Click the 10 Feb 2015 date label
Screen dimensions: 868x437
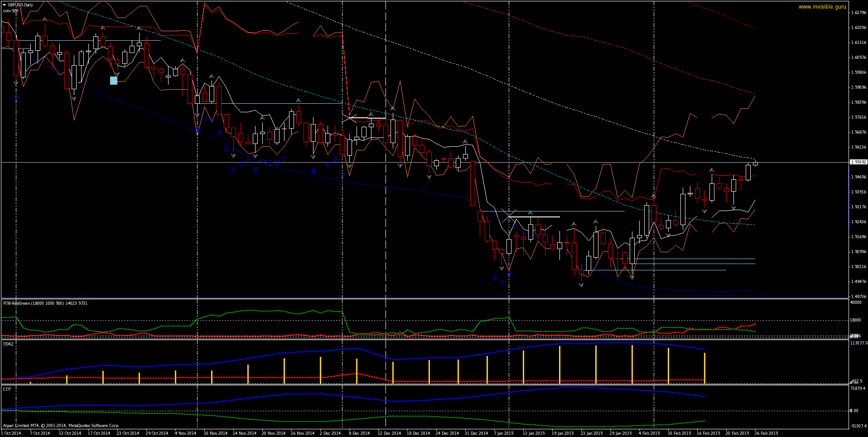680,433
